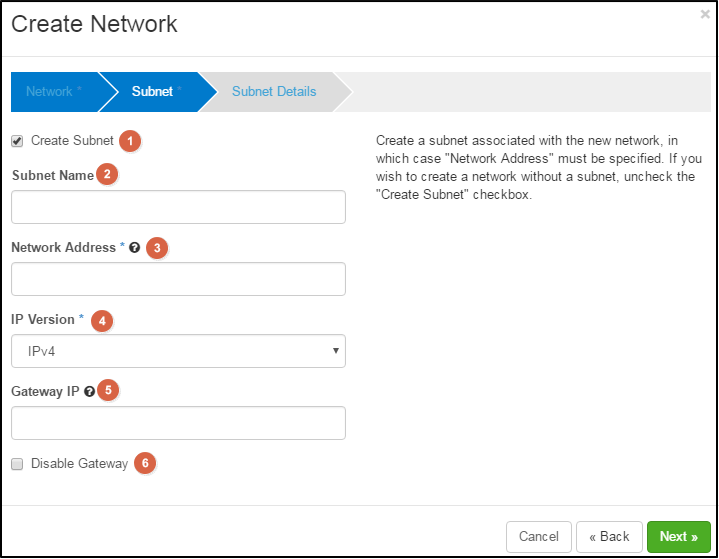Click the green Next button
This screenshot has width=719, height=559.
[679, 537]
